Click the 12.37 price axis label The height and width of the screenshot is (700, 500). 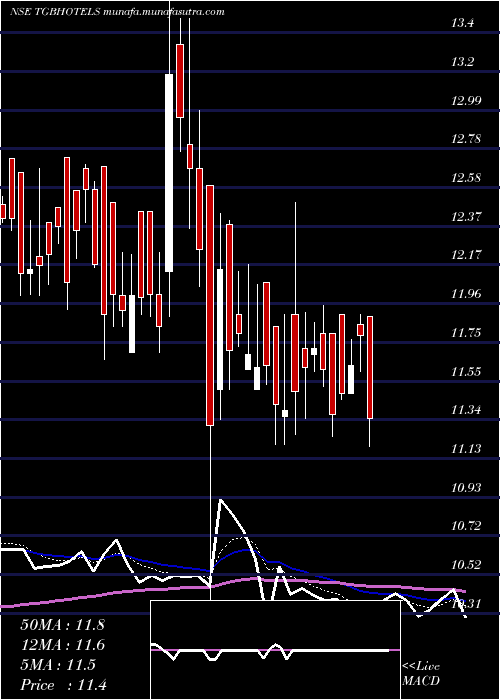(466, 217)
